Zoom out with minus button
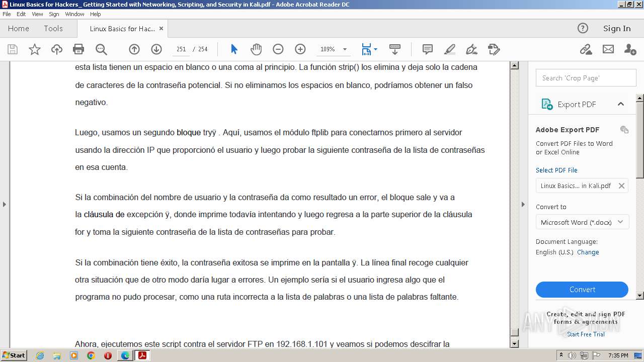Image resolution: width=644 pixels, height=362 pixels. [278, 49]
